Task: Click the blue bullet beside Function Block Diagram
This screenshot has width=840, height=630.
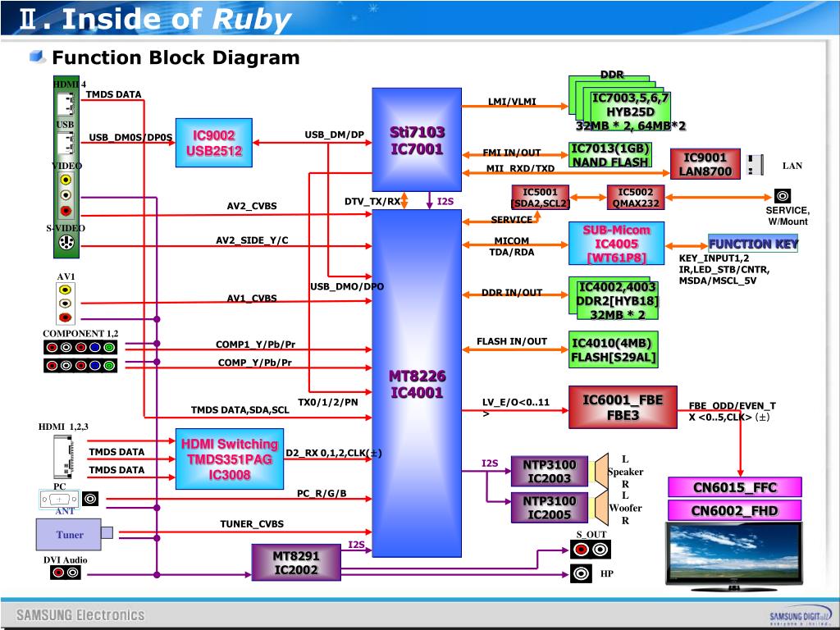Action: click(36, 57)
